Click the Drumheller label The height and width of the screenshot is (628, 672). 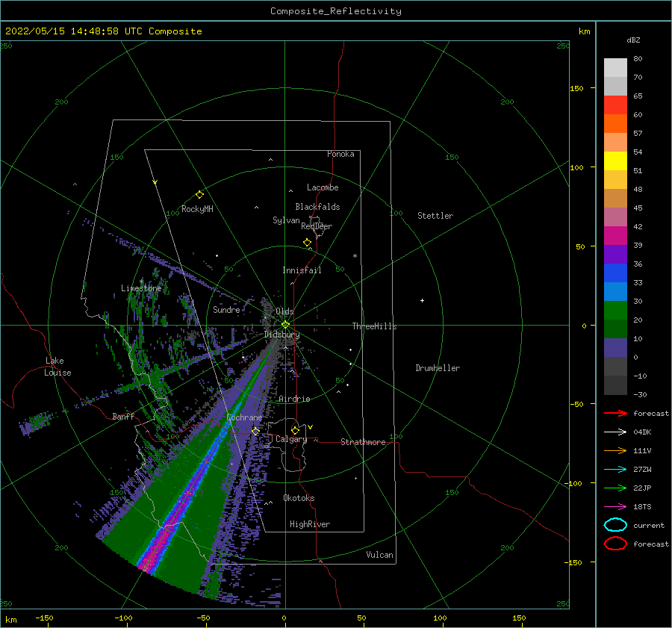coord(438,368)
